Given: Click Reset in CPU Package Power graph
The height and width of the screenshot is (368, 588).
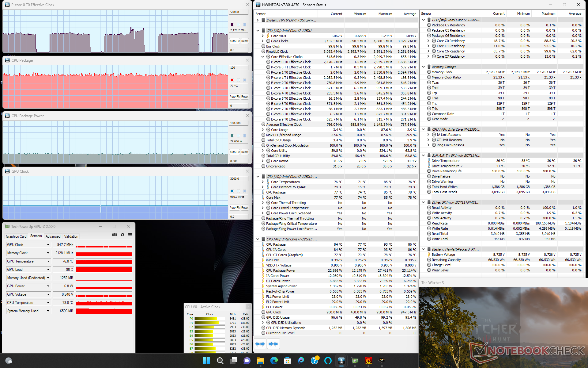Looking at the screenshot, I should pos(245,152).
